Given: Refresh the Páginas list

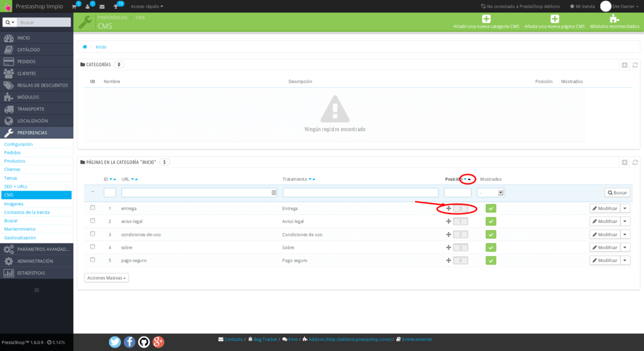Looking at the screenshot, I should (x=635, y=163).
